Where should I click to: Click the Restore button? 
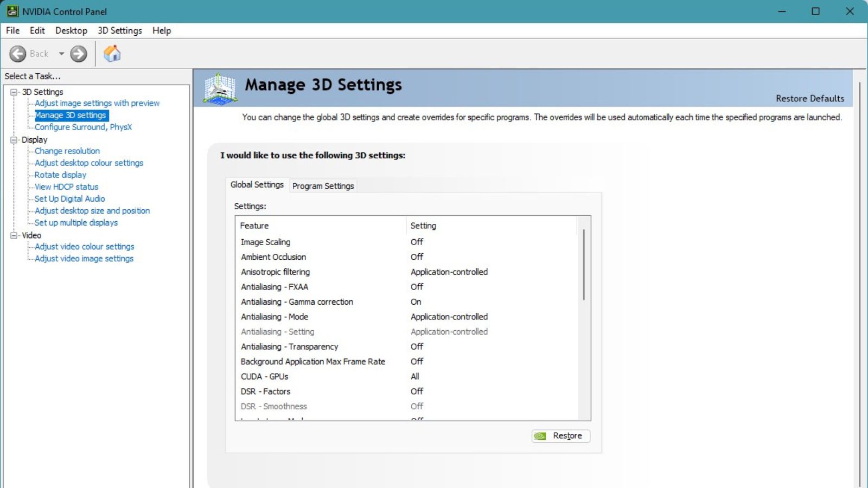coord(561,436)
